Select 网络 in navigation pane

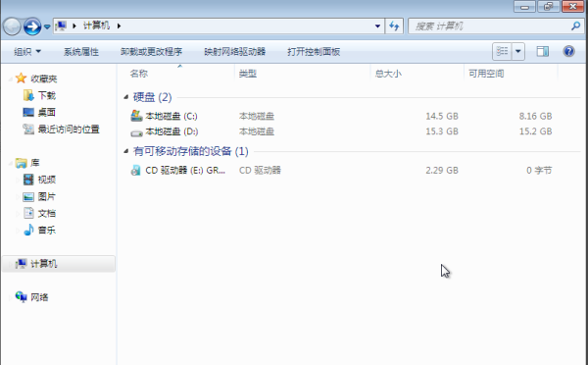(39, 297)
